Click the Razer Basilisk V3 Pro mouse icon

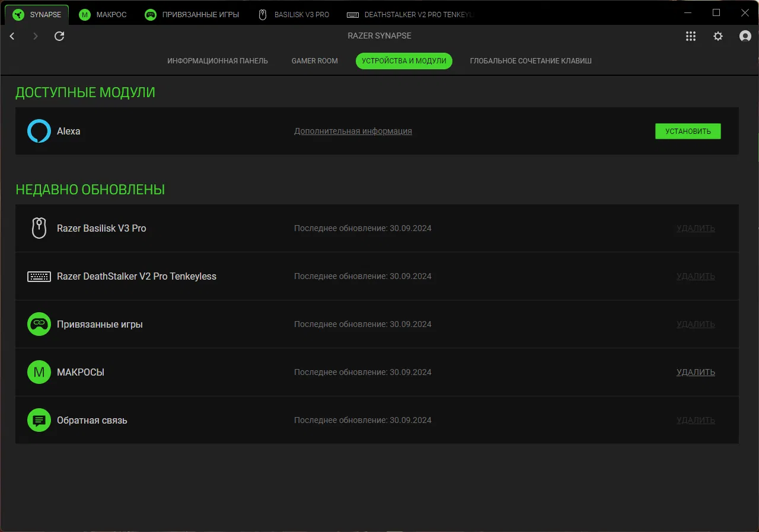coord(39,228)
